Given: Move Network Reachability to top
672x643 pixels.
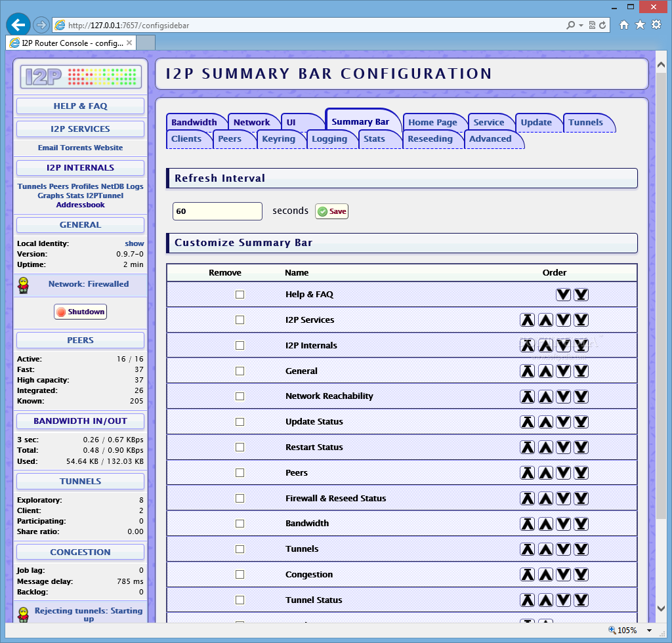Looking at the screenshot, I should tap(528, 396).
